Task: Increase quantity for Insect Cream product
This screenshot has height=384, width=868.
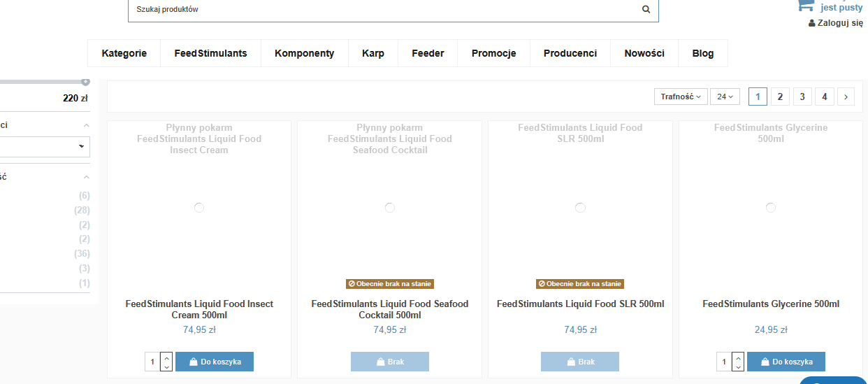Action: point(166,357)
